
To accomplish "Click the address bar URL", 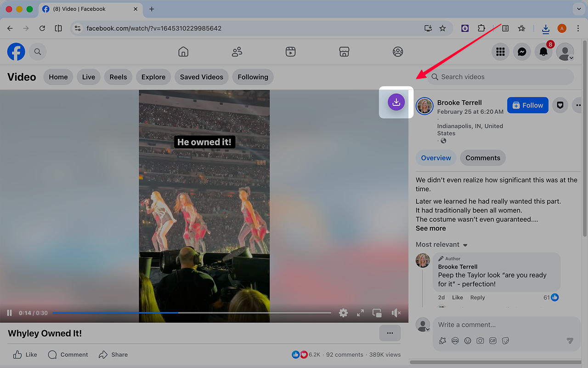I will 154,29.
